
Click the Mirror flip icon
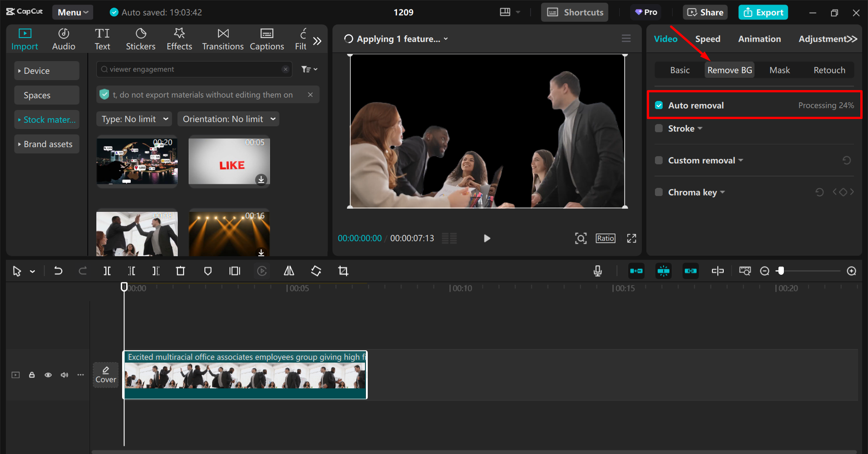289,271
